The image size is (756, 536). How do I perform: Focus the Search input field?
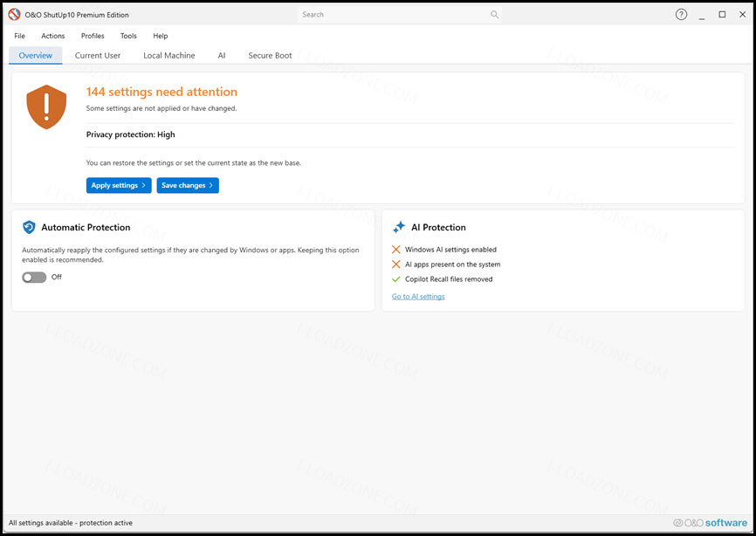[x=400, y=15]
